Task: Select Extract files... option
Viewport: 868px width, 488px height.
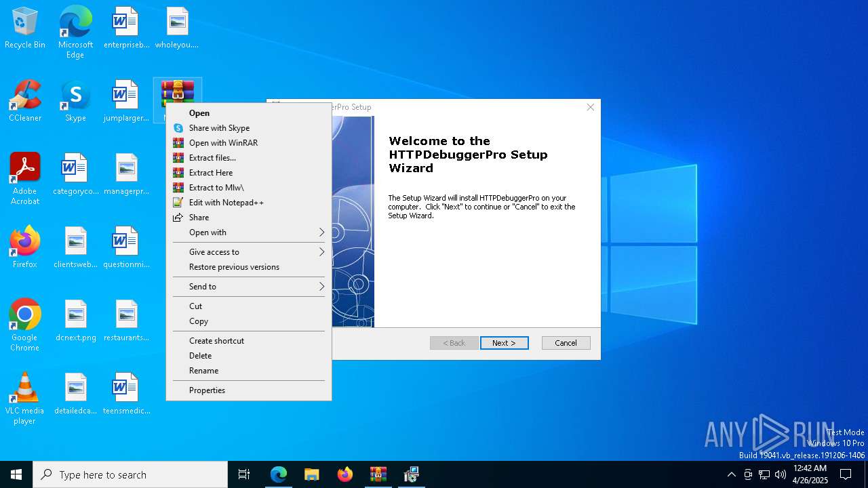Action: (x=249, y=158)
